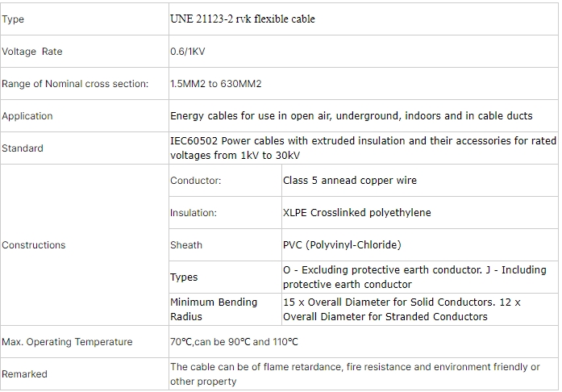Click the 'Max. Operating Temperature' label
The height and width of the screenshot is (392, 562).
click(67, 342)
